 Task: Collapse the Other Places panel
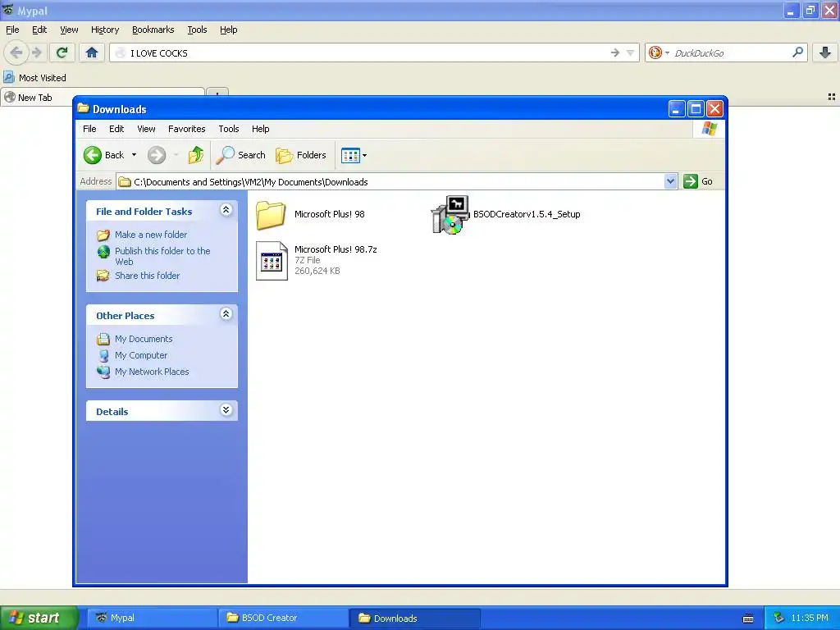(x=226, y=314)
